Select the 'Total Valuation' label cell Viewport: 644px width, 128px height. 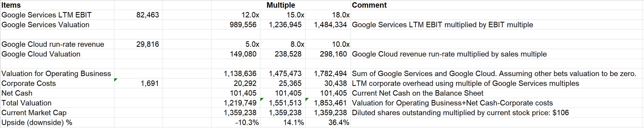click(x=57, y=103)
